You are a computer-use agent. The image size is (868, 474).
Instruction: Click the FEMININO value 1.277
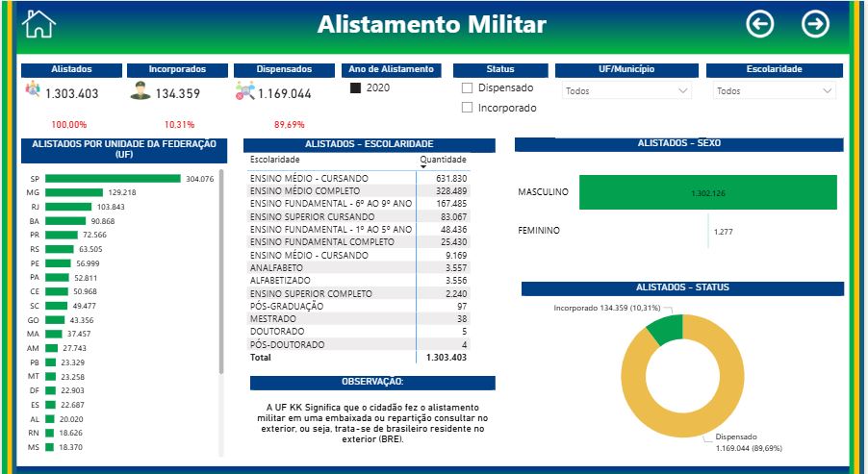[x=723, y=232]
